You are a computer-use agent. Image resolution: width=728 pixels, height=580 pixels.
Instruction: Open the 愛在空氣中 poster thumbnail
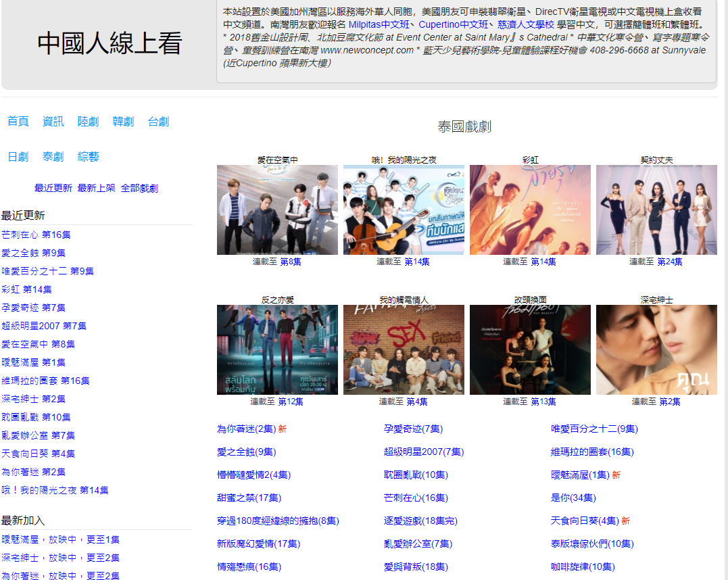[277, 210]
